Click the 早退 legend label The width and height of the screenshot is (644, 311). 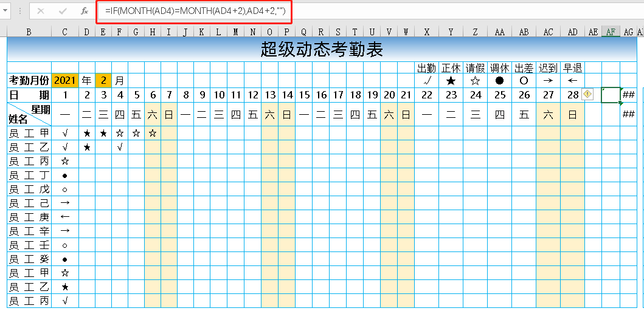pos(572,67)
